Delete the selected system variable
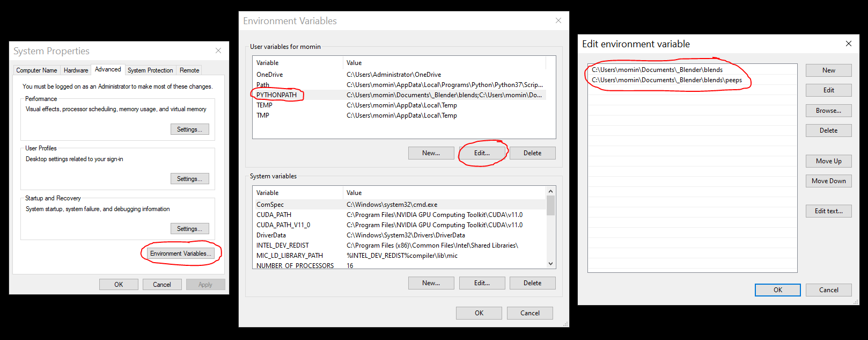The image size is (868, 340). pos(532,283)
